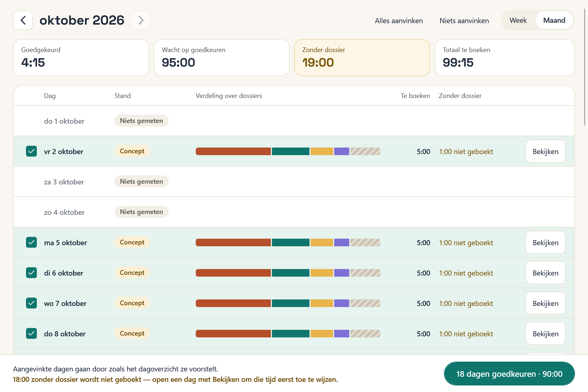Click red dossier segment for vr 2 oktober

(x=233, y=151)
